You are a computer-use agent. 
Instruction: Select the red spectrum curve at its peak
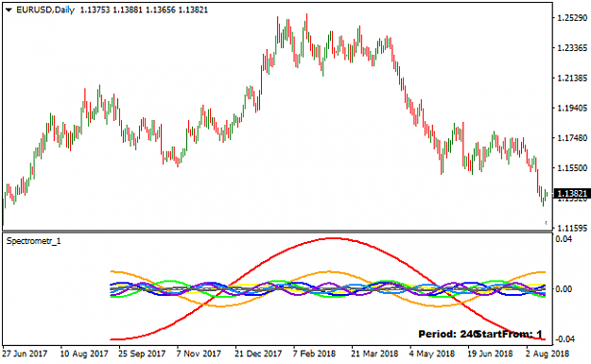pos(335,238)
